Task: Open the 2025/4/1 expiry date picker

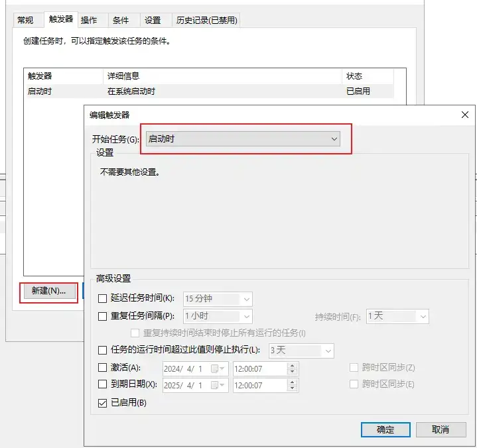Action: (x=195, y=386)
